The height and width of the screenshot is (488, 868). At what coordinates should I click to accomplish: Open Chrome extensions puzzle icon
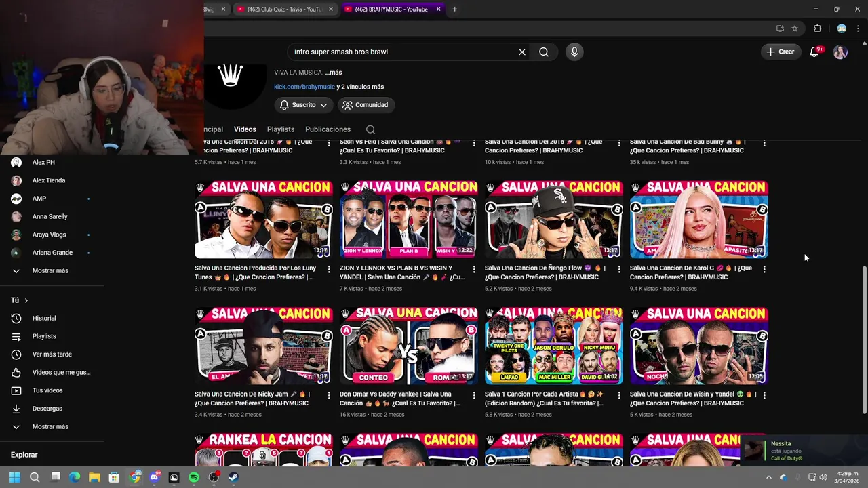pyautogui.click(x=817, y=28)
